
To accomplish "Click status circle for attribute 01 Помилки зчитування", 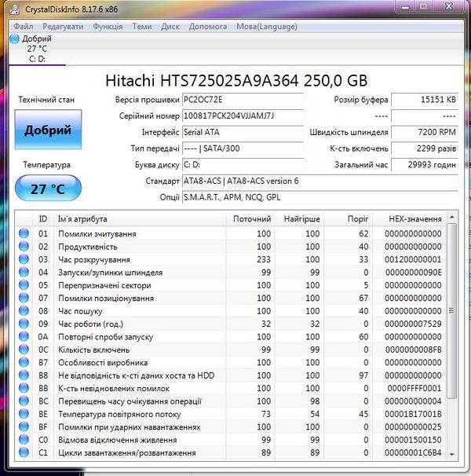I will pyautogui.click(x=24, y=234).
